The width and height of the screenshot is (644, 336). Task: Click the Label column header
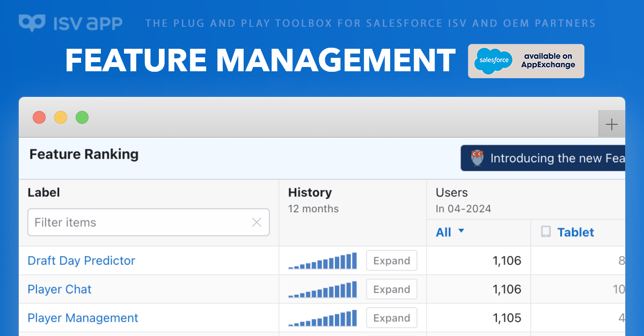(43, 192)
